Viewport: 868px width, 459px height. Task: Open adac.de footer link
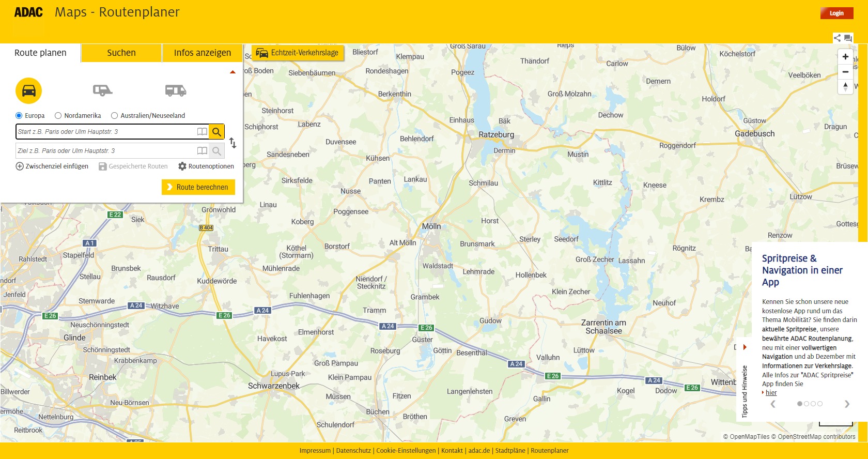pyautogui.click(x=479, y=451)
